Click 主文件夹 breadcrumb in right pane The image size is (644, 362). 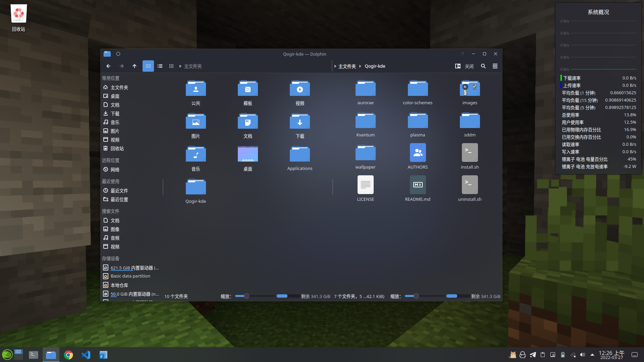(347, 66)
